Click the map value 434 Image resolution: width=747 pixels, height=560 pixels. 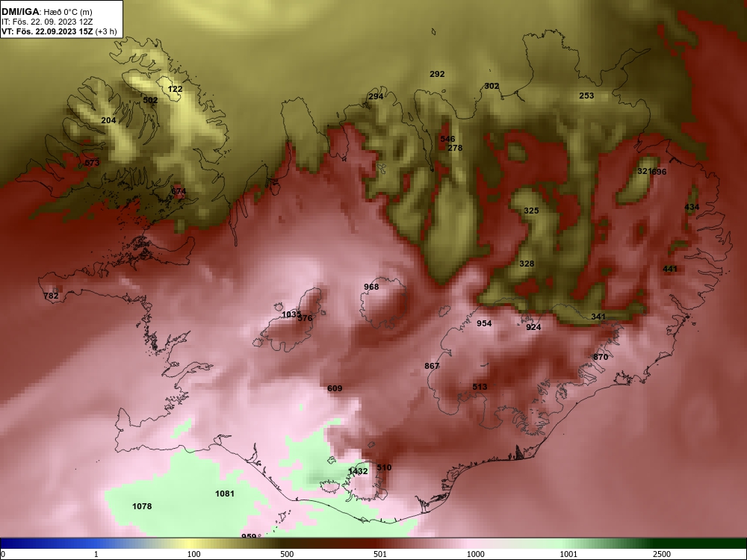(692, 207)
